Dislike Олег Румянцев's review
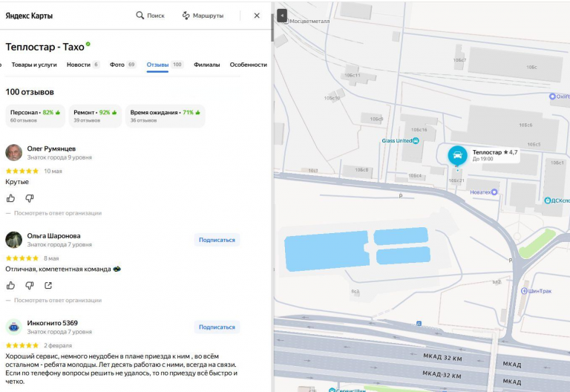Viewport: 570px width, 392px height. (x=30, y=198)
